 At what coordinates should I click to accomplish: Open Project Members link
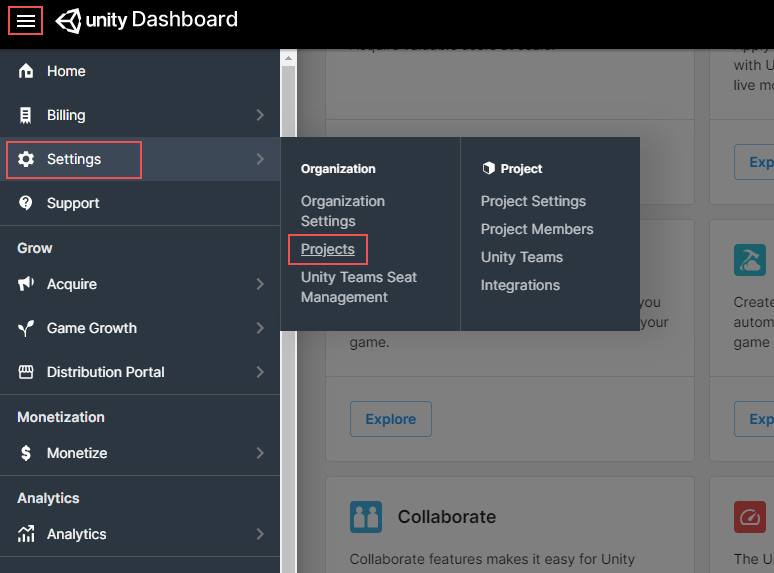[x=537, y=229]
